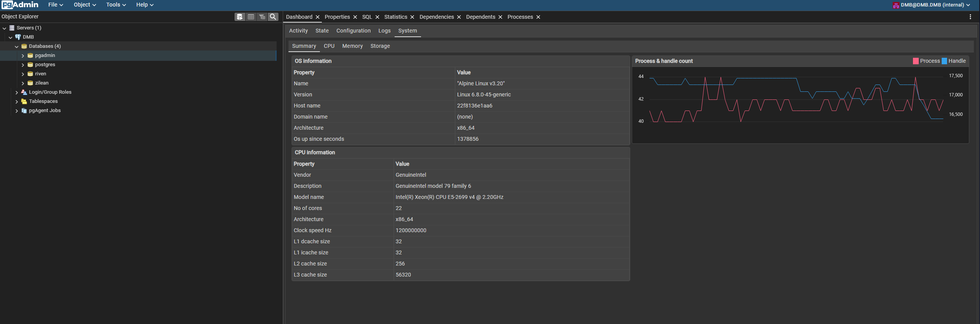Click the host name value 22f8136e1aa6
Image resolution: width=980 pixels, height=324 pixels.
click(475, 106)
